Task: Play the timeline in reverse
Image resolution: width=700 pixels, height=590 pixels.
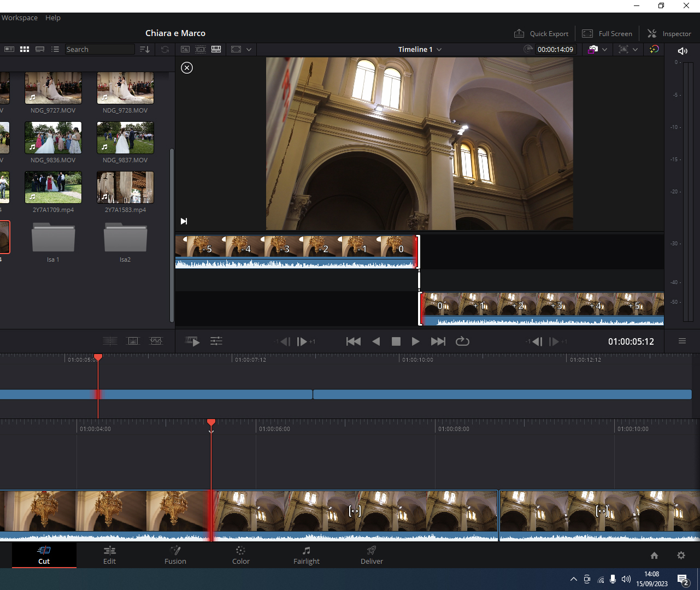Action: [376, 341]
